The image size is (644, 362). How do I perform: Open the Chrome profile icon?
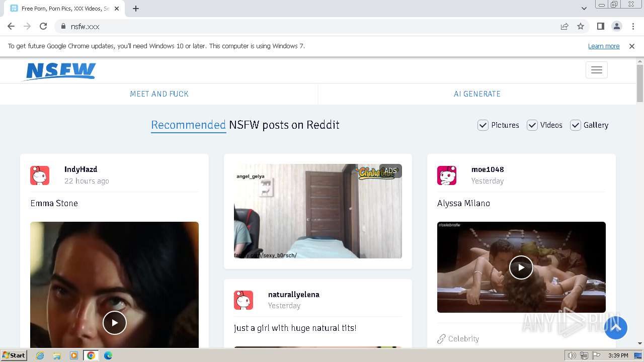pos(616,26)
